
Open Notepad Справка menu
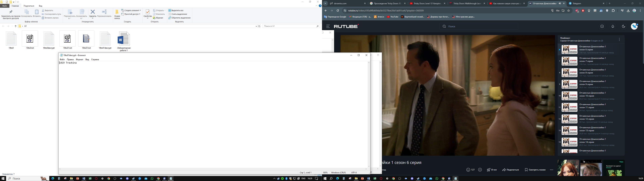point(95,59)
